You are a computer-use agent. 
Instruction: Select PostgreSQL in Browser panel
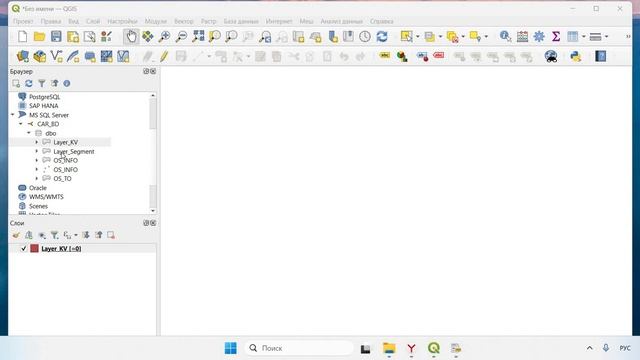click(x=44, y=97)
